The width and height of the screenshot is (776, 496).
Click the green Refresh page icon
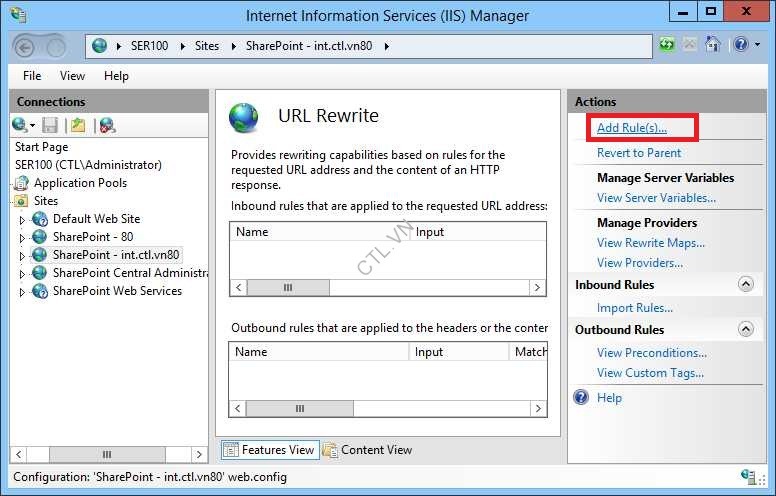click(667, 45)
